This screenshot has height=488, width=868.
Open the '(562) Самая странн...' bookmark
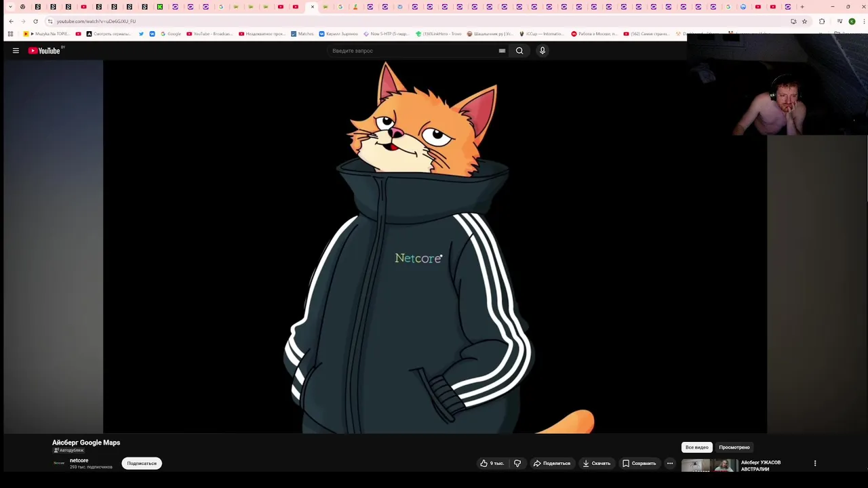(x=646, y=34)
